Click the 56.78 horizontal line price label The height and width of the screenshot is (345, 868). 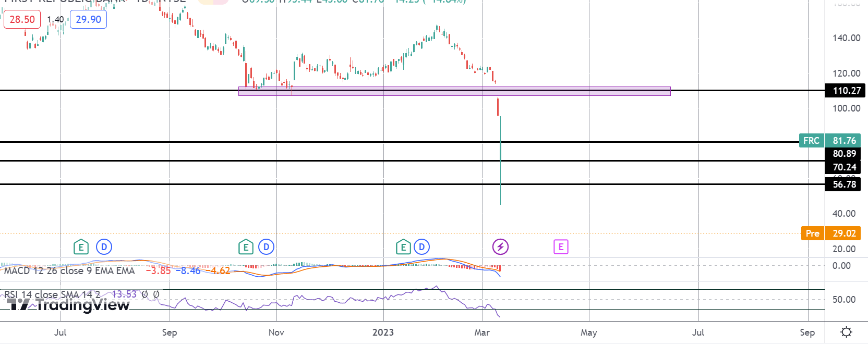(x=843, y=184)
